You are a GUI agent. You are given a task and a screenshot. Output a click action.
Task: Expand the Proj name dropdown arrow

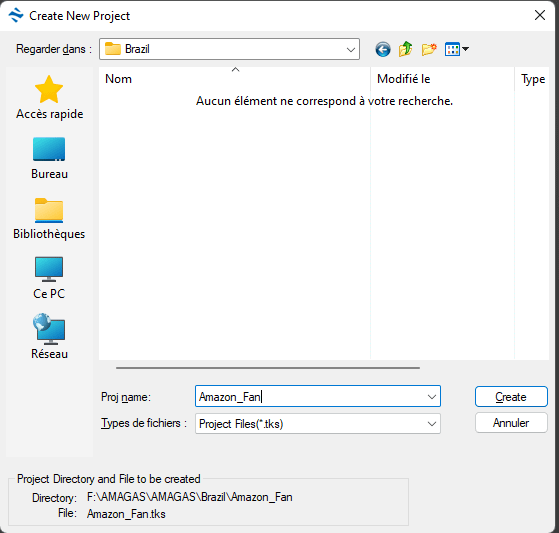tap(432, 397)
